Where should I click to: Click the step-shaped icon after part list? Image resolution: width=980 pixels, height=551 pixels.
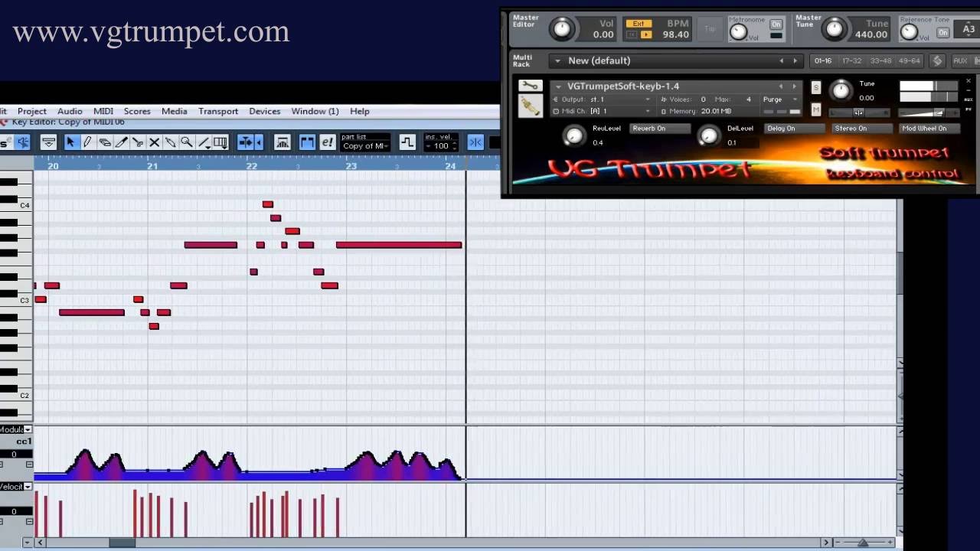[x=407, y=142]
